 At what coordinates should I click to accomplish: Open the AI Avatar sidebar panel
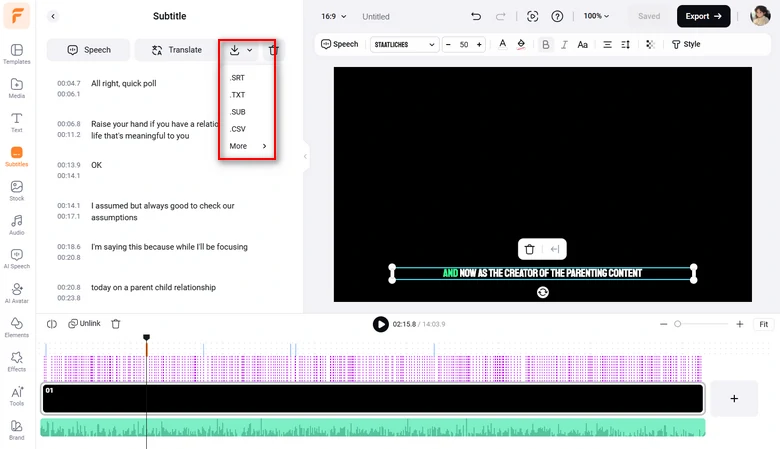(x=17, y=293)
